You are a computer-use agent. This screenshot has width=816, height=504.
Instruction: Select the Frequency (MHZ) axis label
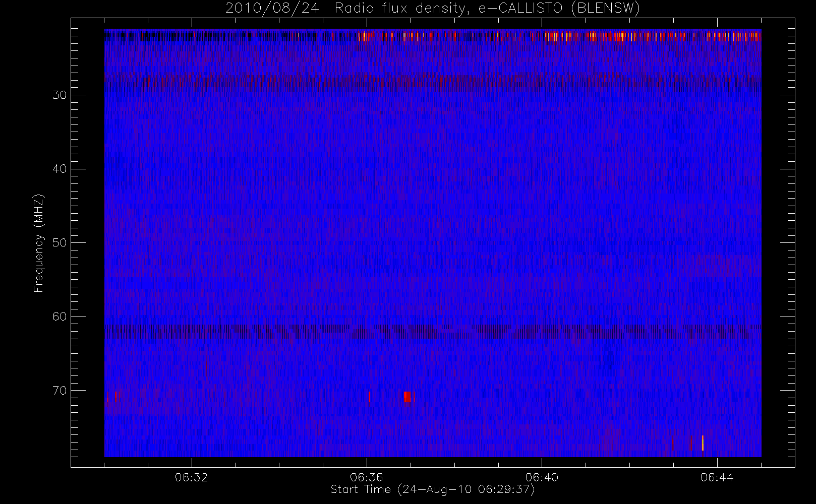coord(39,243)
